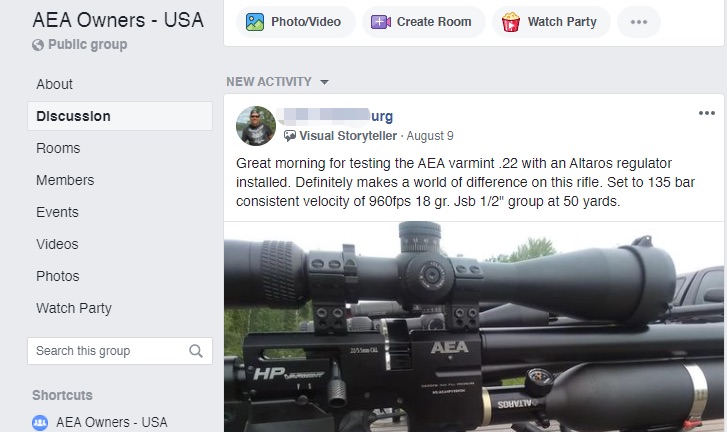The width and height of the screenshot is (727, 432).
Task: Click the Photo/Video button label
Action: click(306, 22)
